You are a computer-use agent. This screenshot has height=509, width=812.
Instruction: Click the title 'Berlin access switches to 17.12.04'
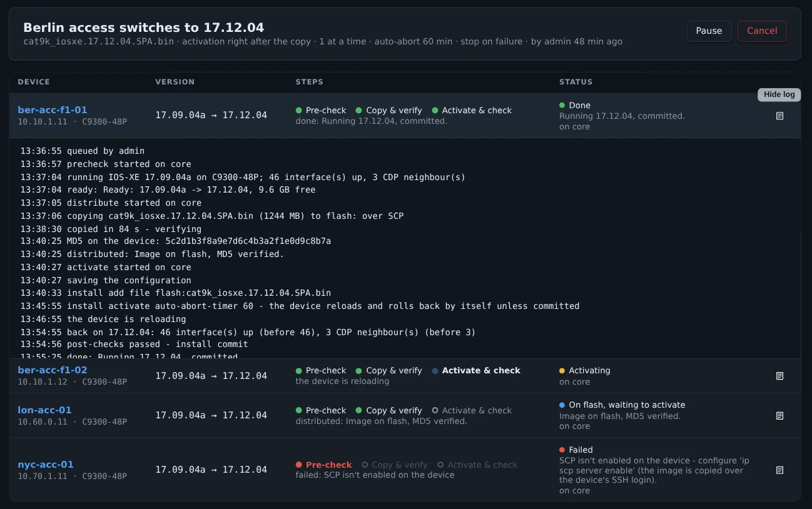click(x=144, y=28)
